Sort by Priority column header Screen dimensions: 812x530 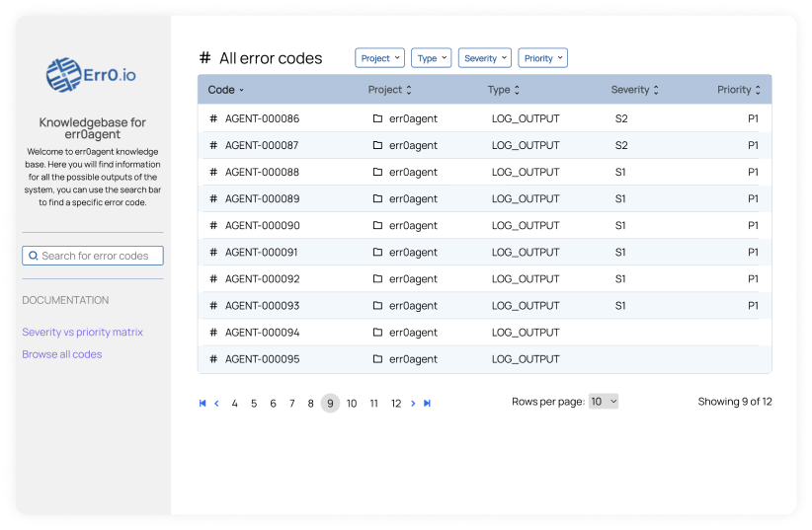click(738, 90)
